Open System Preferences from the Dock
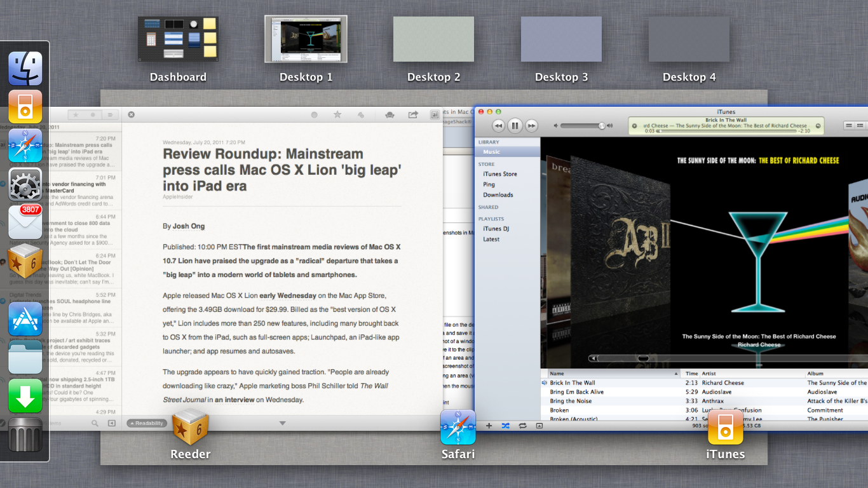Image resolution: width=868 pixels, height=488 pixels. click(25, 184)
